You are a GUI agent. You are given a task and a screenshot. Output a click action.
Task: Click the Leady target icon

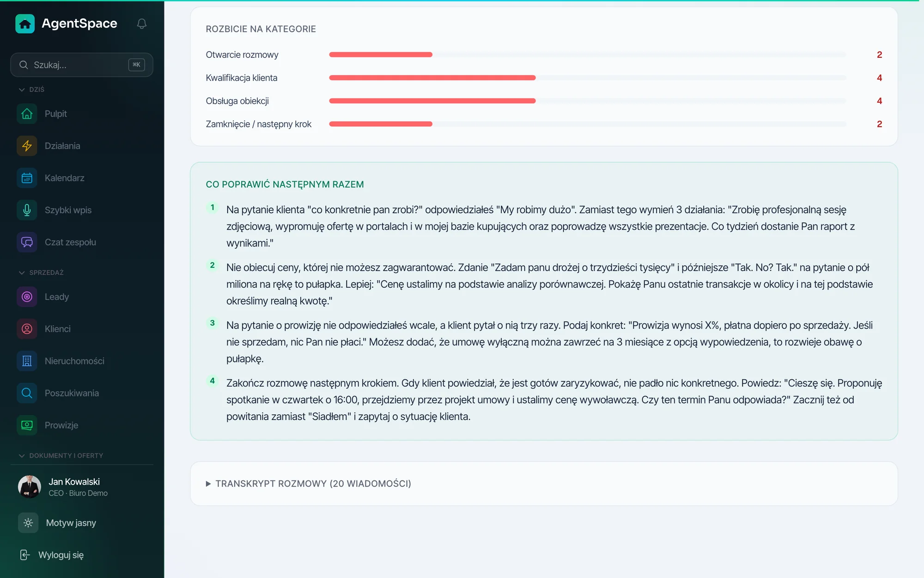[x=27, y=297]
